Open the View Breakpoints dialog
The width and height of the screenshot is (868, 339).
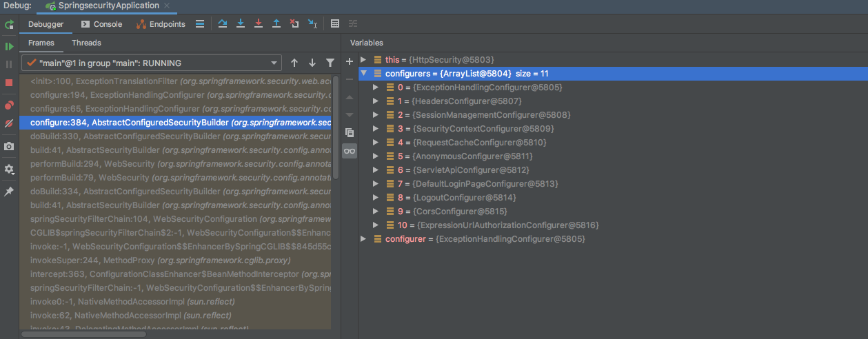(x=9, y=105)
